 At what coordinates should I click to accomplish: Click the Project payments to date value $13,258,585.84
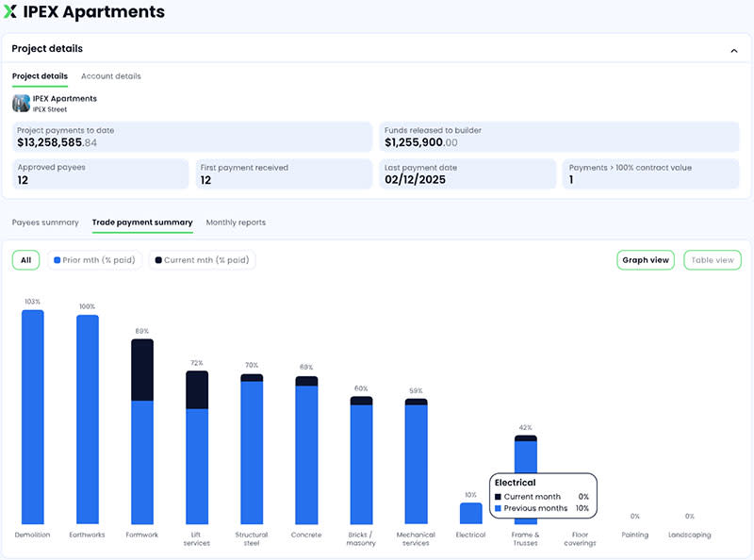[57, 142]
